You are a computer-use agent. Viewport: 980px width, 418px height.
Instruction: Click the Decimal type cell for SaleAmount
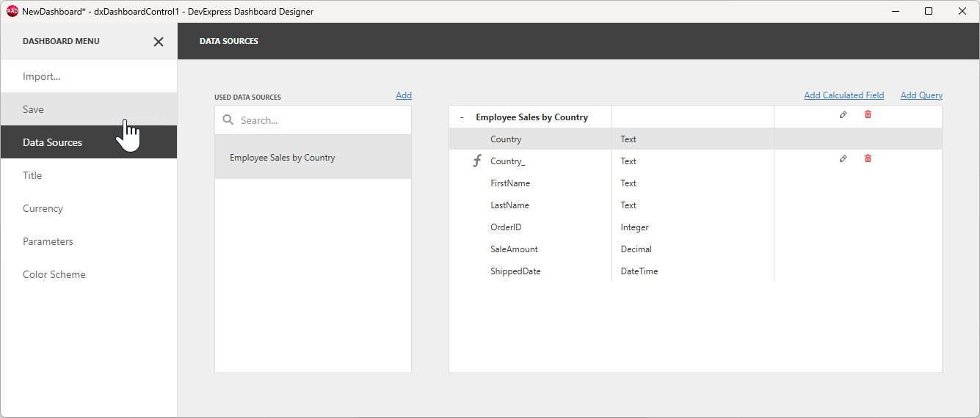click(x=693, y=249)
